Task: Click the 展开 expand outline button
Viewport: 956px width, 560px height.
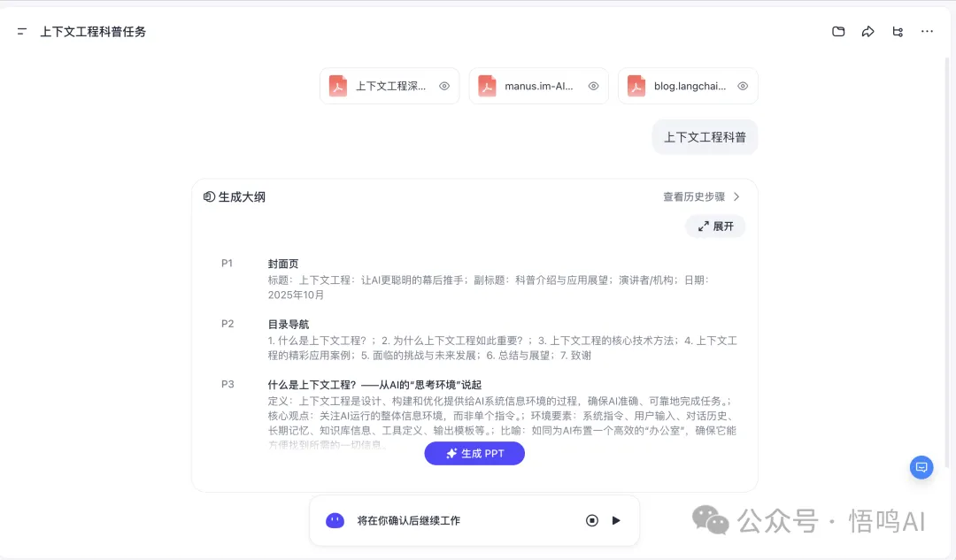Action: tap(715, 226)
